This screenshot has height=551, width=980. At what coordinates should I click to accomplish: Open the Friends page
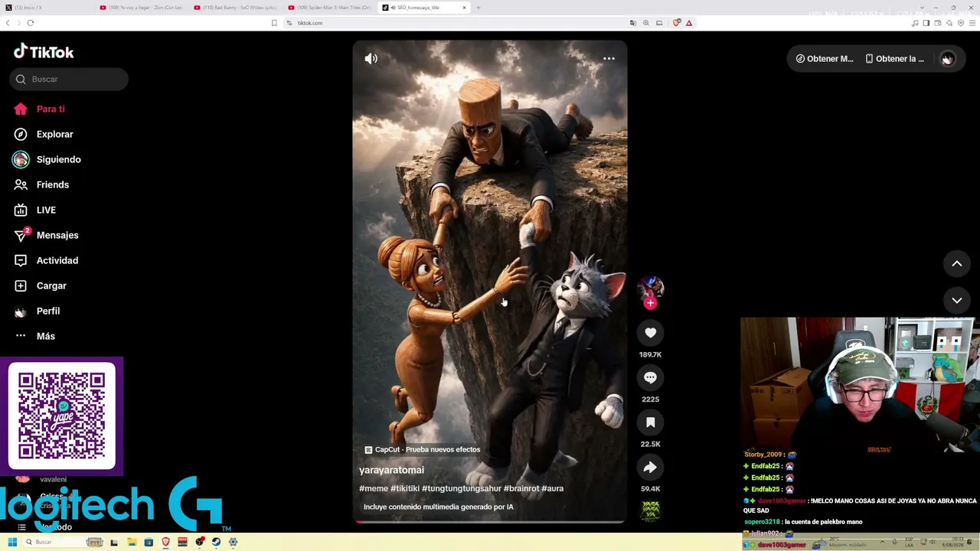click(53, 184)
